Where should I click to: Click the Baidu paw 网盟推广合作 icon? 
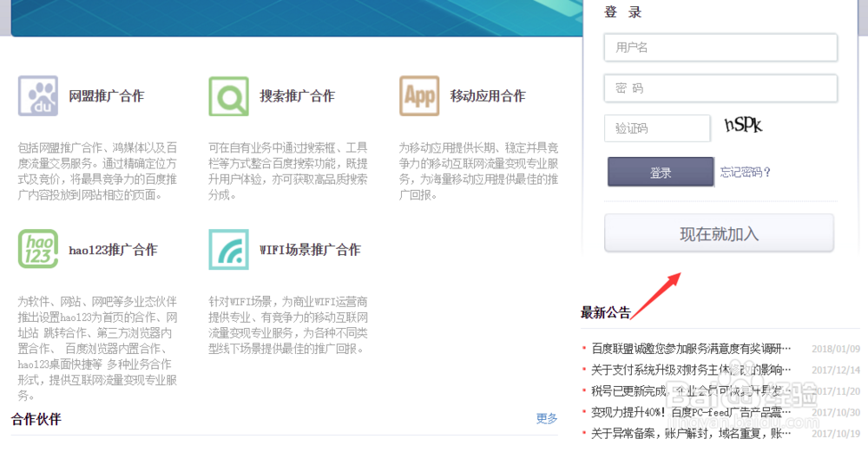[x=37, y=95]
